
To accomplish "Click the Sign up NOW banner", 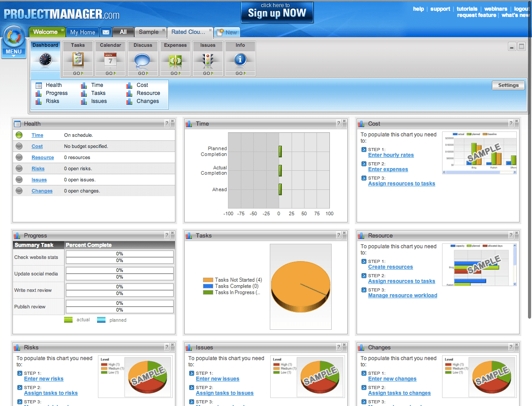I will coord(277,12).
